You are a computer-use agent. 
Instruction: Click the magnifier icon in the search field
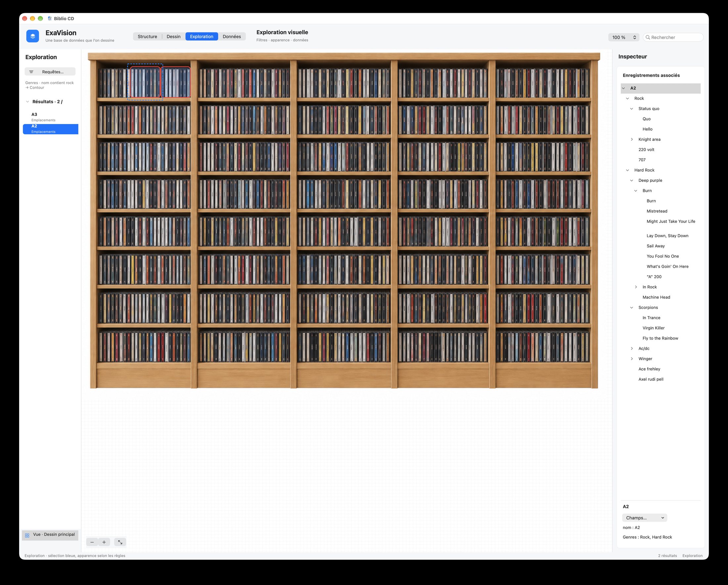[x=648, y=37]
